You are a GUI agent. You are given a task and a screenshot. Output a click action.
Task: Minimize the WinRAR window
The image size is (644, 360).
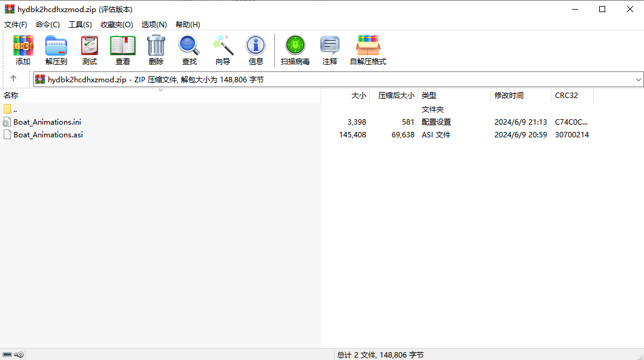[575, 9]
